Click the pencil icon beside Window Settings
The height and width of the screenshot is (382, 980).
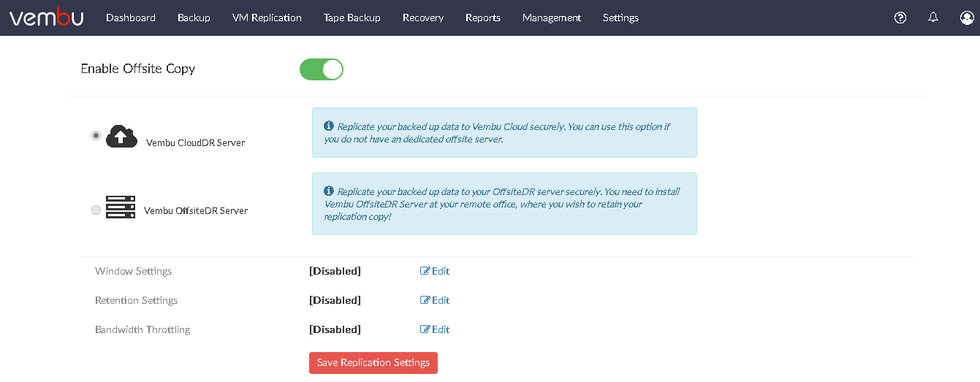[425, 271]
